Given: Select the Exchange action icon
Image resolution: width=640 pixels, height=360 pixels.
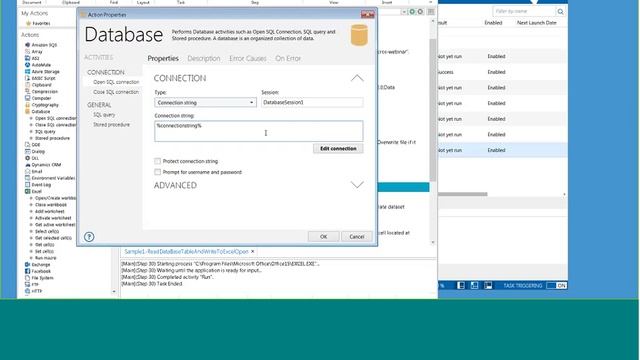Looking at the screenshot, I should pos(27,264).
